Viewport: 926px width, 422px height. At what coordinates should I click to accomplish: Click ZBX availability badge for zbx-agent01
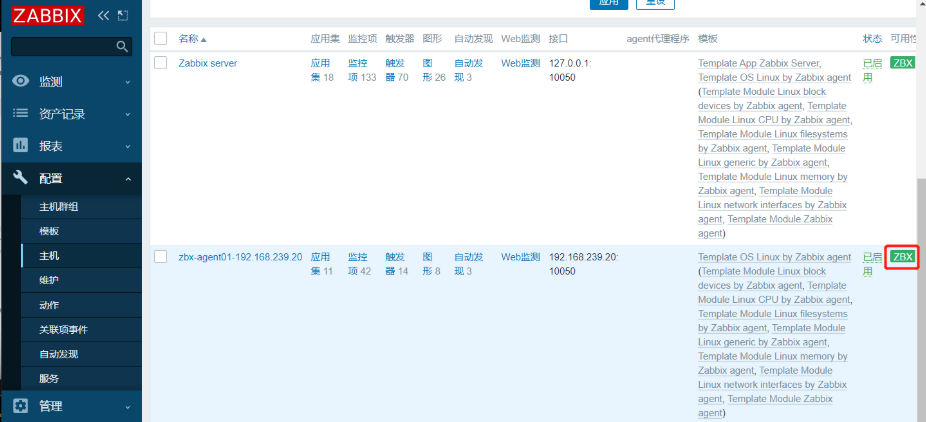click(x=902, y=256)
